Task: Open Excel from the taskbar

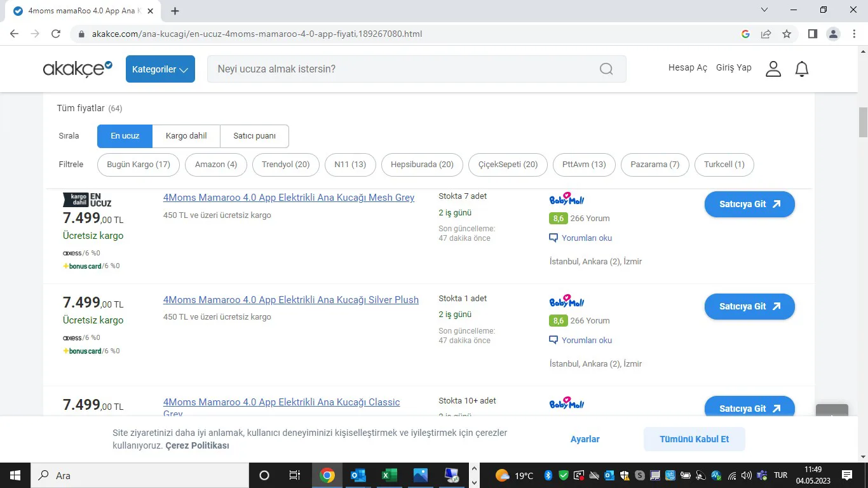Action: (x=390, y=475)
